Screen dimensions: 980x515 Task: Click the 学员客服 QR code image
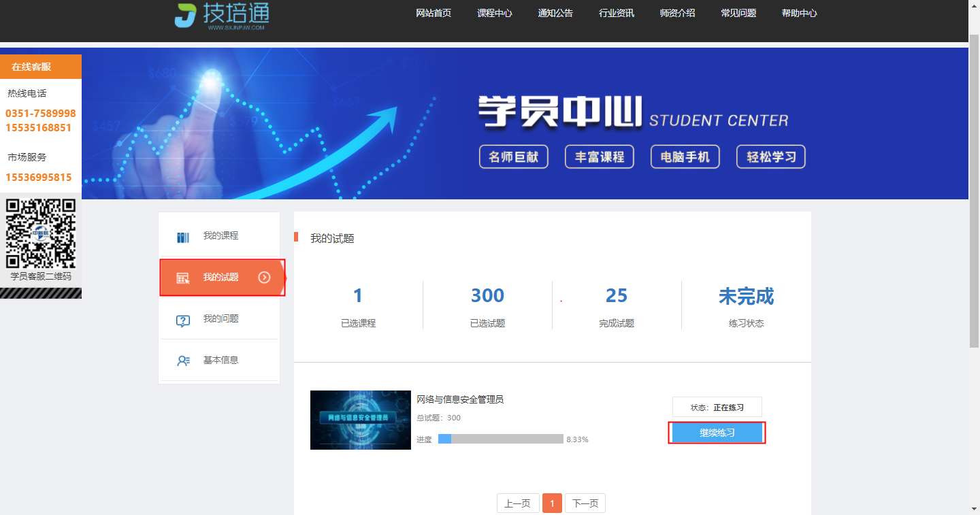(40, 233)
